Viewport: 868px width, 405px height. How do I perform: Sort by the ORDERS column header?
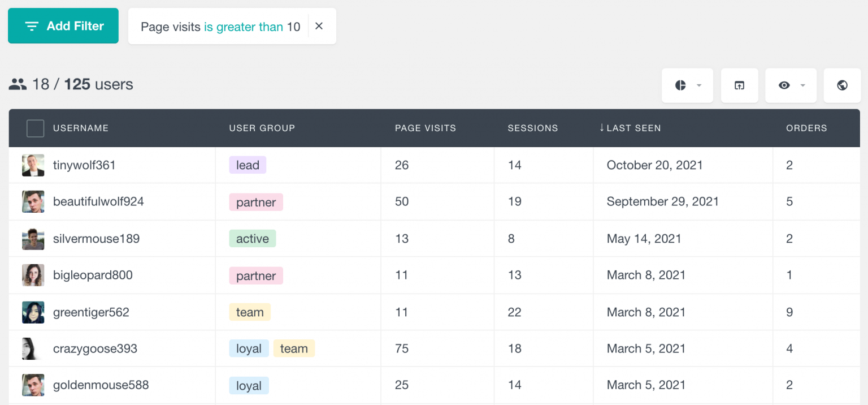806,128
